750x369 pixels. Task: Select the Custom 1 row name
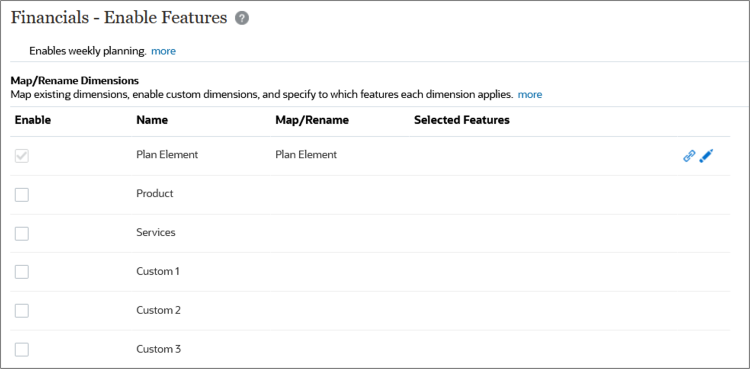pos(158,271)
